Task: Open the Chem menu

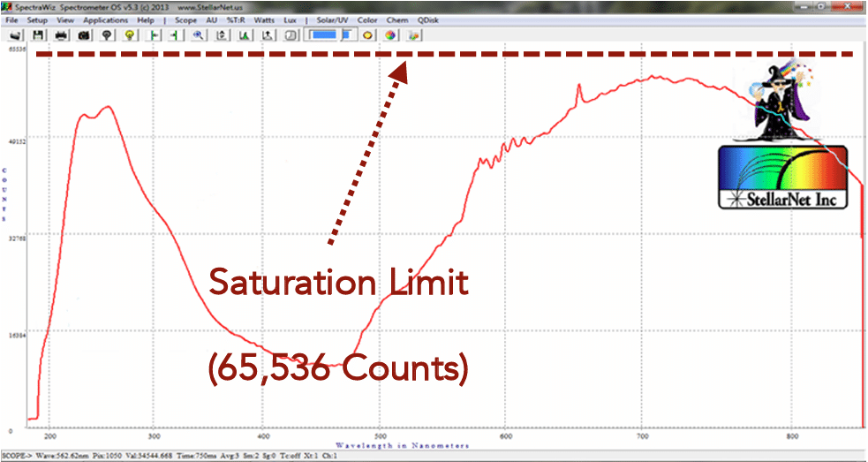Action: coord(397,20)
